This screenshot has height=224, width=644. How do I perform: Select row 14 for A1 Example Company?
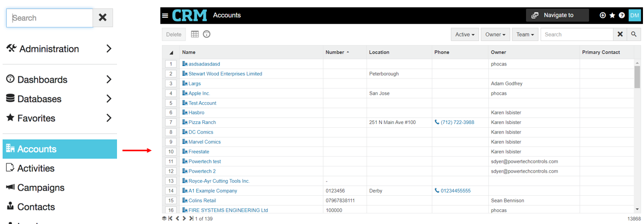click(171, 191)
